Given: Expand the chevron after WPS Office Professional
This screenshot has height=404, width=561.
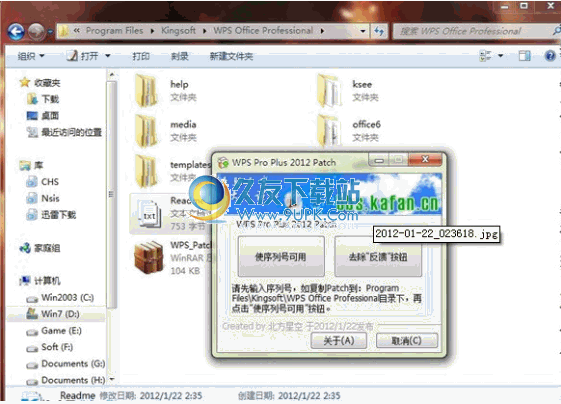Looking at the screenshot, I should point(322,31).
